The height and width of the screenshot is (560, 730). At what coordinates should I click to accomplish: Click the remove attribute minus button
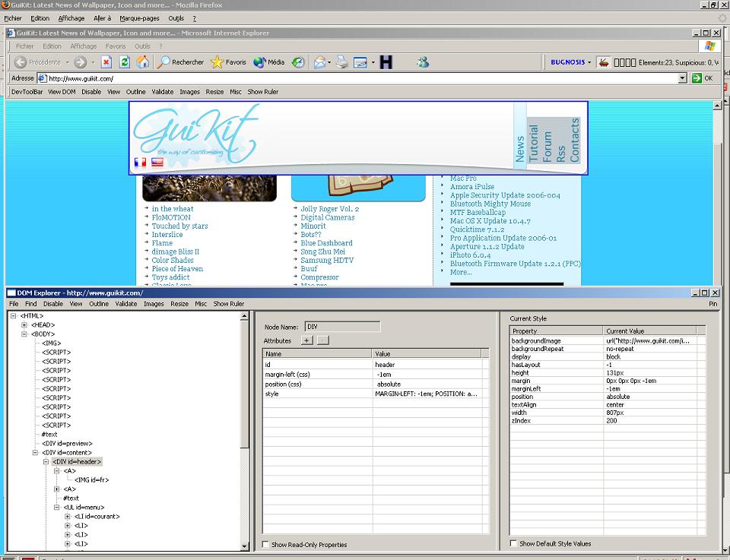[x=323, y=340]
